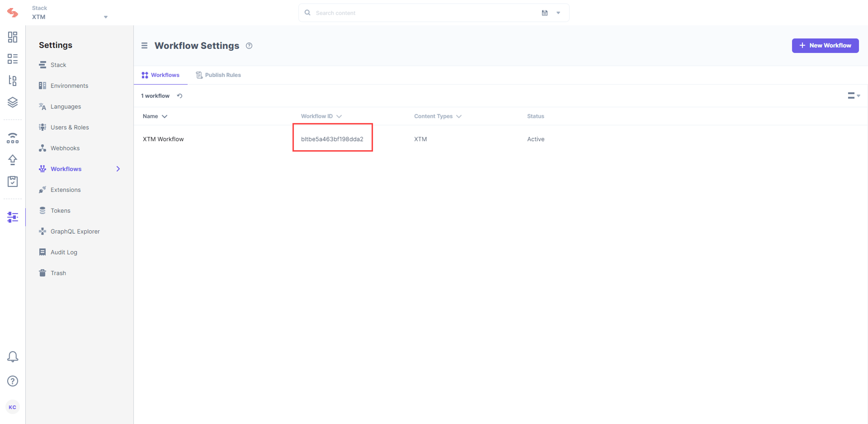Open the Settings sliders icon in left rail
This screenshot has width=868, height=424.
(x=12, y=217)
